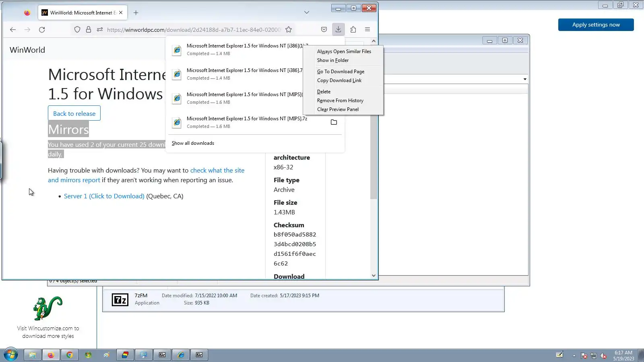Show the MIPS.7z download in its folder
The height and width of the screenshot is (362, 644).
click(x=334, y=122)
